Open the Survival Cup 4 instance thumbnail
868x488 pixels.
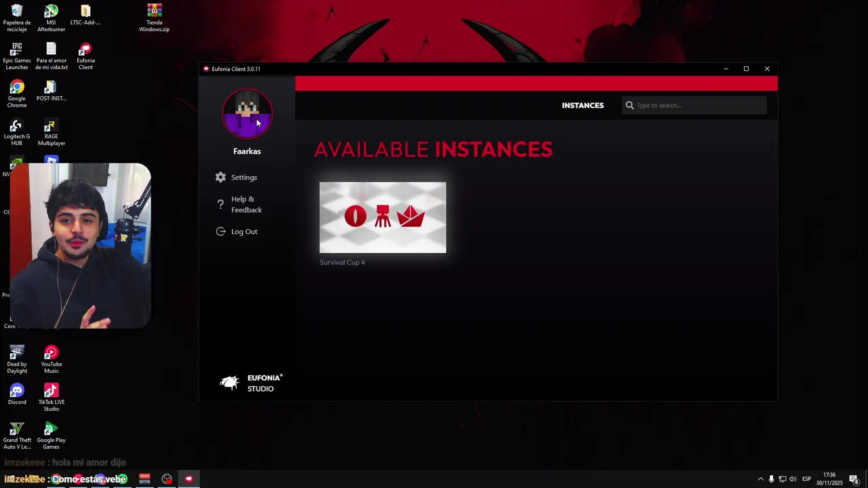click(x=382, y=217)
